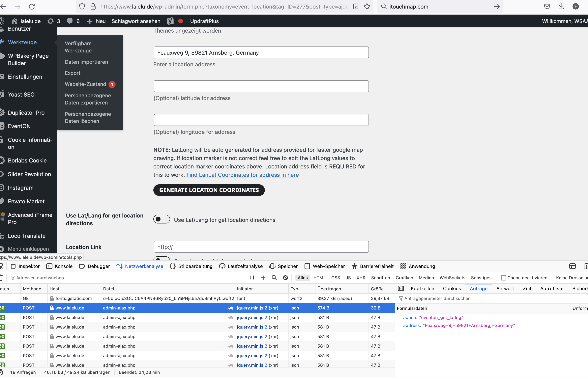Viewport: 588px width, 379px height.
Task: Pause network recording with the pause icon
Action: click(252, 278)
